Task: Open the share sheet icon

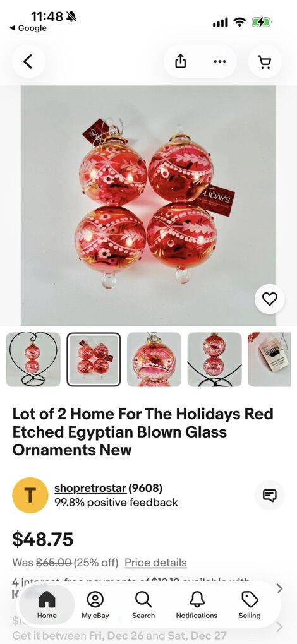Action: click(181, 62)
